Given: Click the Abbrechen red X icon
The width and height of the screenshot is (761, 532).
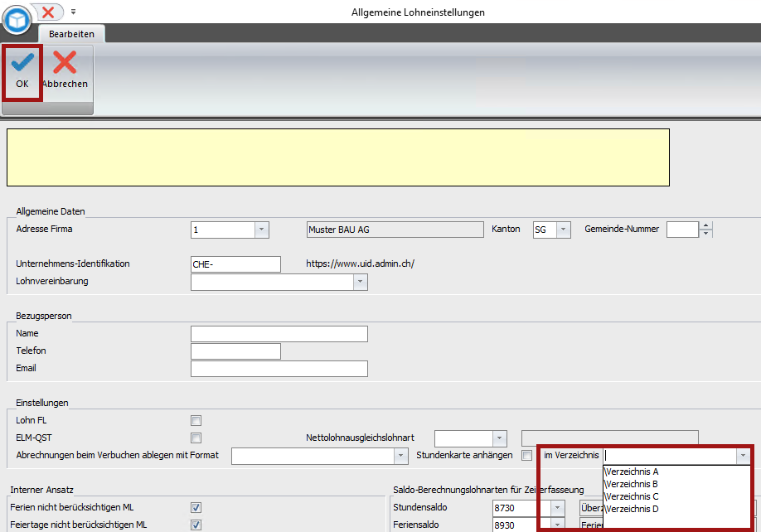Looking at the screenshot, I should point(65,63).
